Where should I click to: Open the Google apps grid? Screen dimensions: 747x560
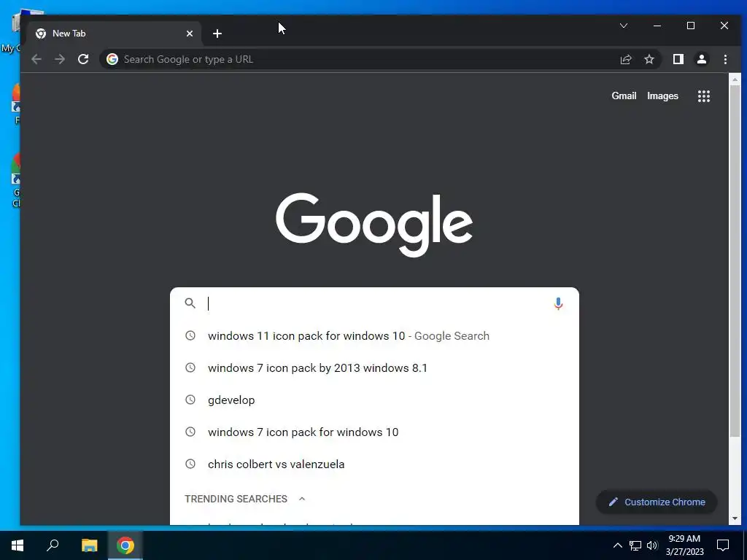[x=704, y=96]
